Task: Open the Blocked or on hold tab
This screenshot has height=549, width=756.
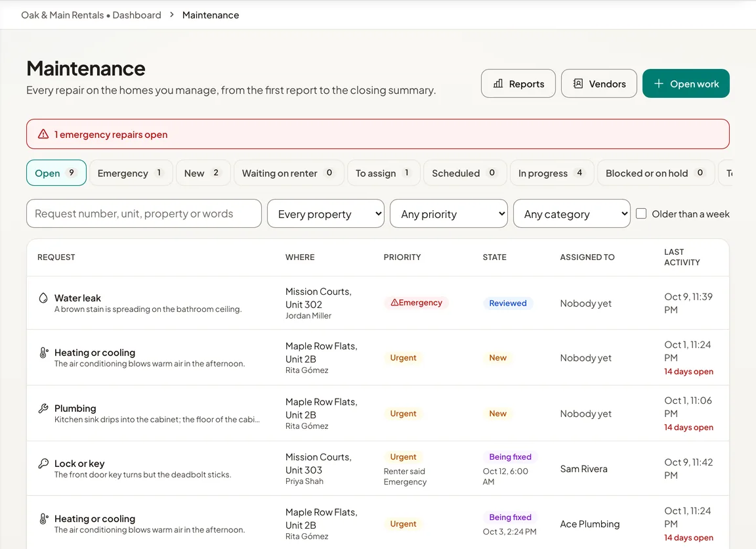Action: click(x=656, y=173)
